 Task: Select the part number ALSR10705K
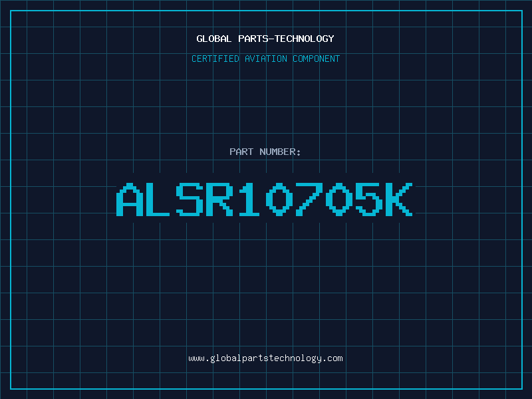pos(265,199)
